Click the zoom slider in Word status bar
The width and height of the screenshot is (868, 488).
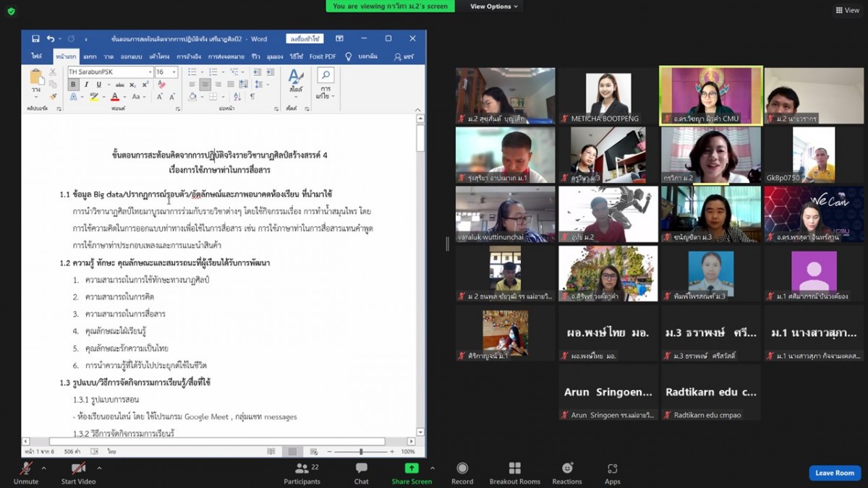click(x=361, y=451)
